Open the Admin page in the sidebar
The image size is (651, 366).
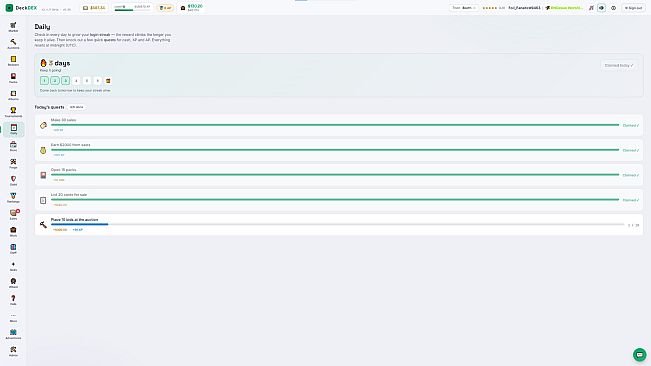pos(13,351)
